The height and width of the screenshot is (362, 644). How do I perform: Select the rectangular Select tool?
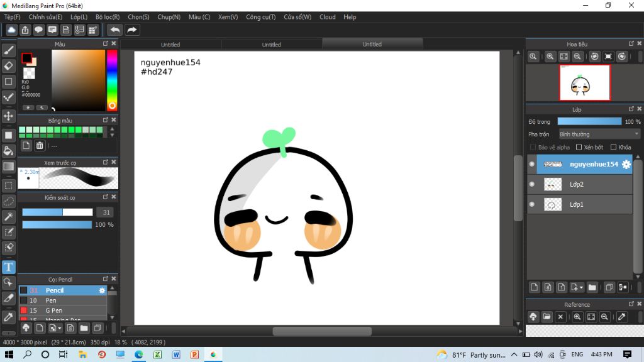click(9, 185)
